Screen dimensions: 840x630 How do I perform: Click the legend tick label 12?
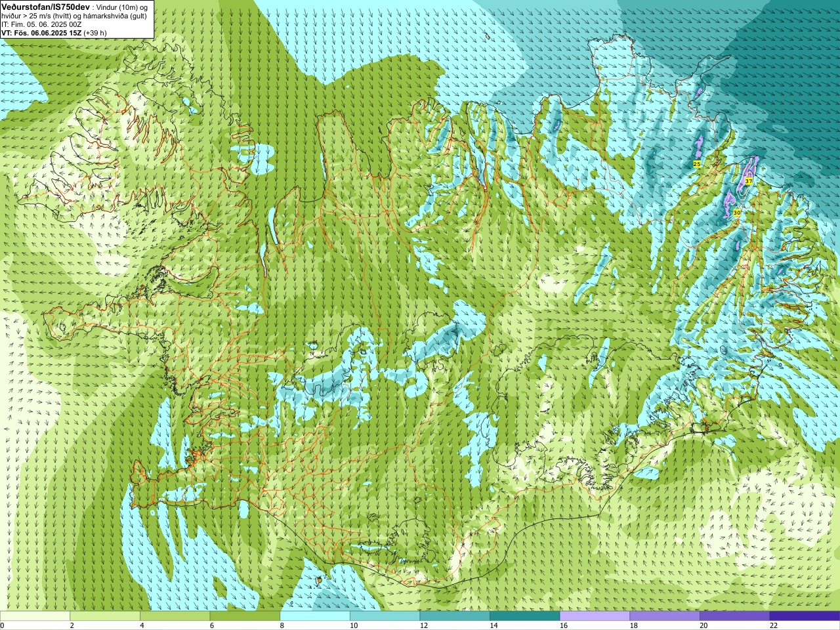coord(424,625)
